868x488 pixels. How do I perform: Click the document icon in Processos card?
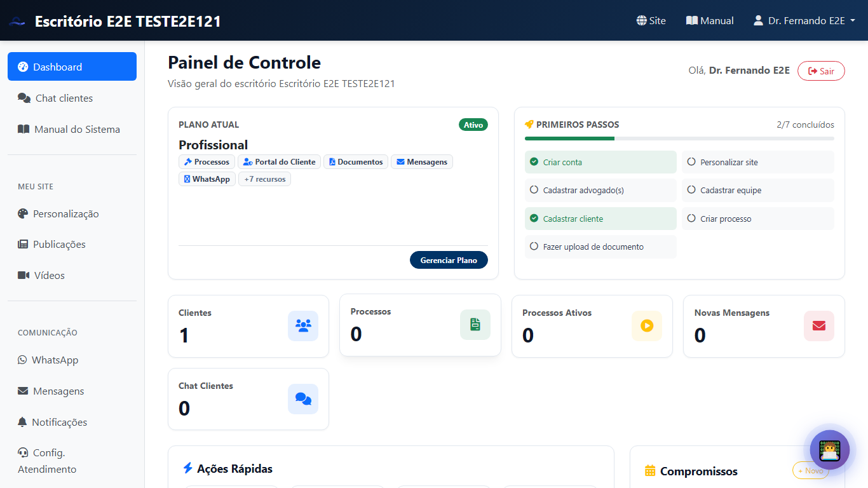[x=475, y=325]
